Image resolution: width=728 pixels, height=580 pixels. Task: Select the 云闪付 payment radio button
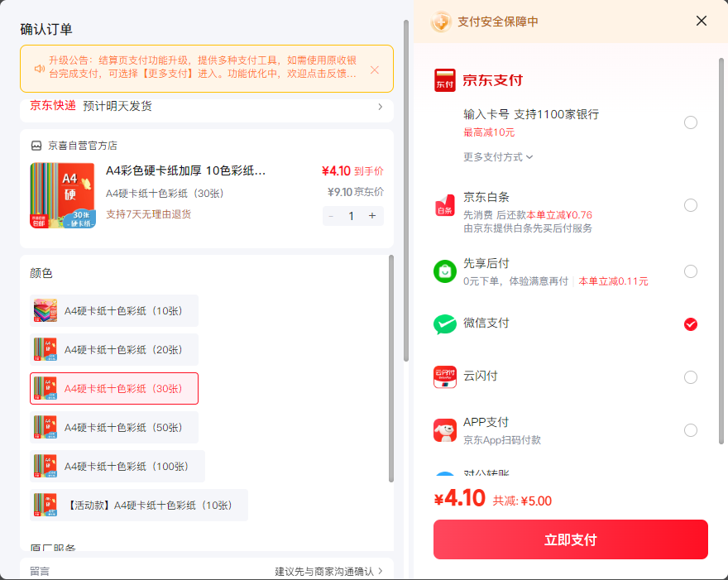(x=691, y=377)
